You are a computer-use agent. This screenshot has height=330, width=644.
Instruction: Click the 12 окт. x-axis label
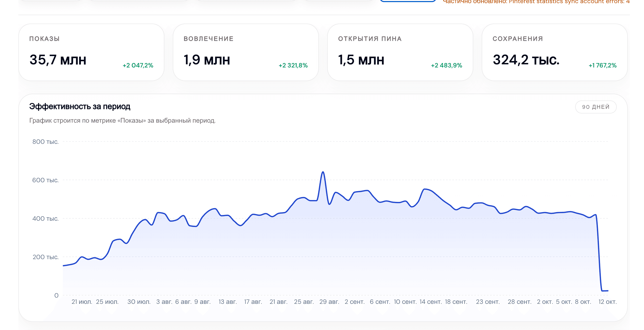(x=608, y=302)
